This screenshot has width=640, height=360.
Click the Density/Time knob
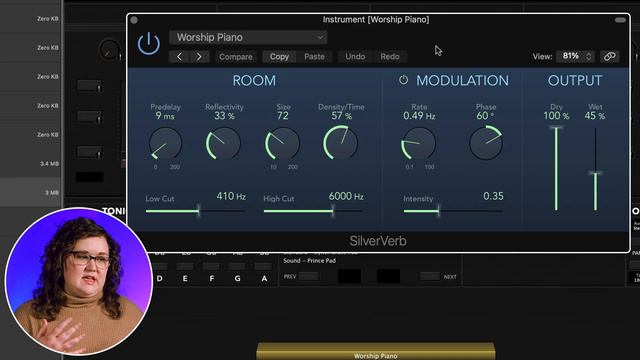(341, 142)
